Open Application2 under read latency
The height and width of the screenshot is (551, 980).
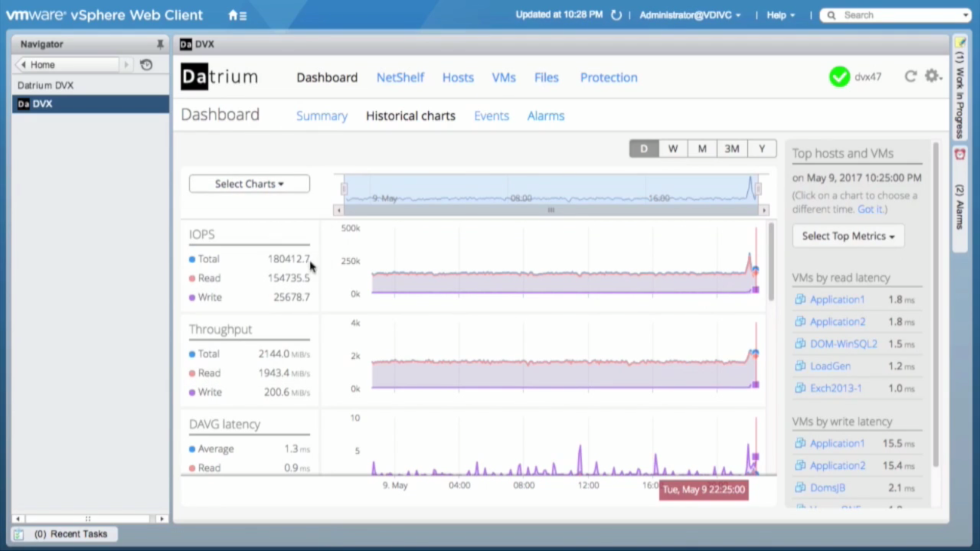coord(838,322)
